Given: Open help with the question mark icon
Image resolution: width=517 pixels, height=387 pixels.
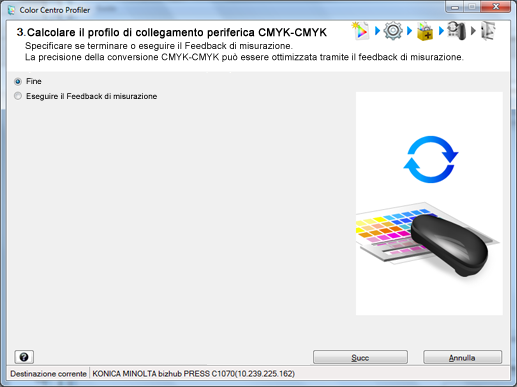Looking at the screenshot, I should coord(24,357).
